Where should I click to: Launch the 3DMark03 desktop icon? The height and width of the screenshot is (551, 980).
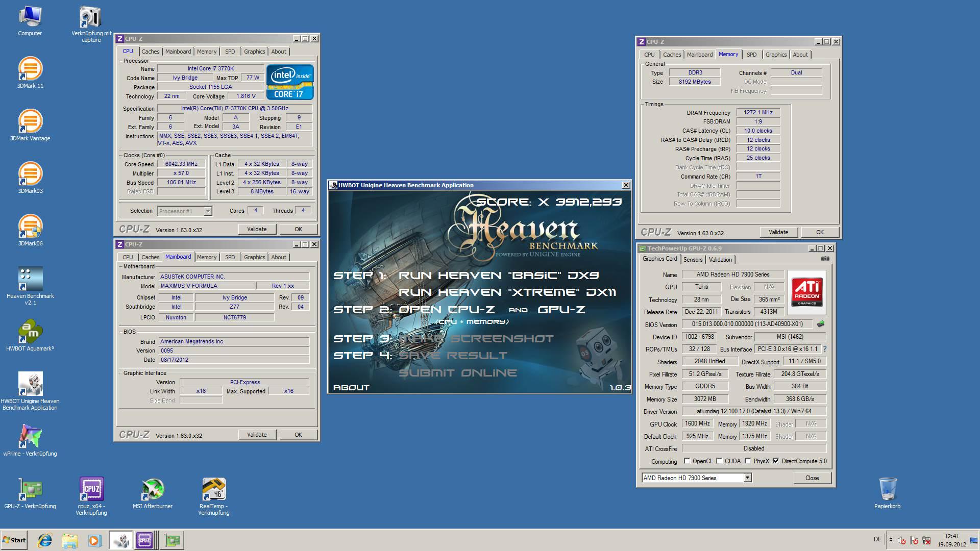(30, 178)
